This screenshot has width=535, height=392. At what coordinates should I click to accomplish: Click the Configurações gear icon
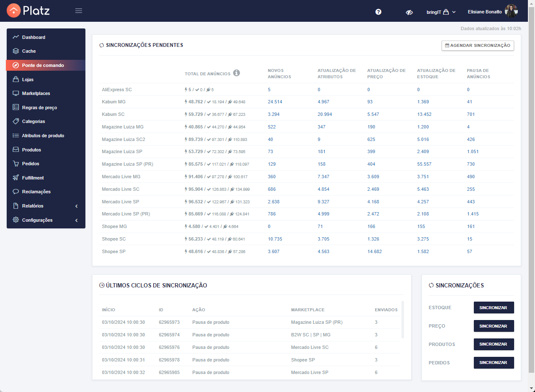[x=16, y=220]
